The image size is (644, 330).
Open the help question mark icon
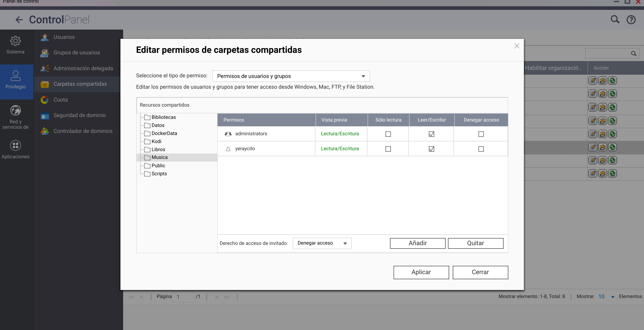[631, 20]
